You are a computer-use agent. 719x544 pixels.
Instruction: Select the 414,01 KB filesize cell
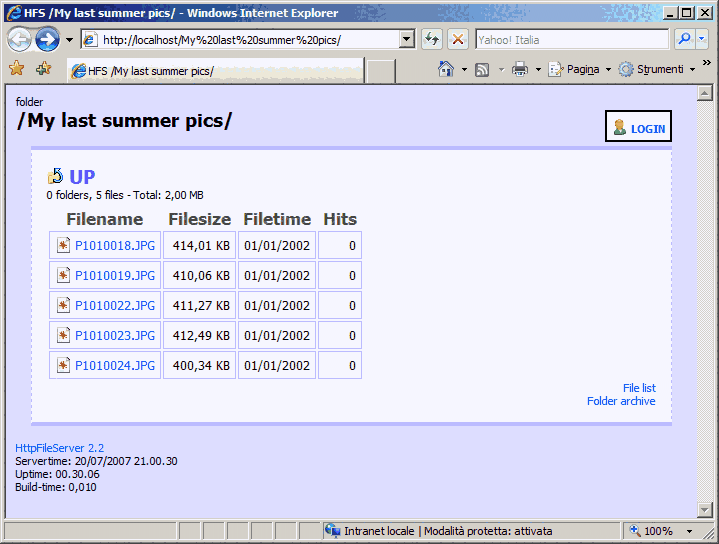[199, 245]
